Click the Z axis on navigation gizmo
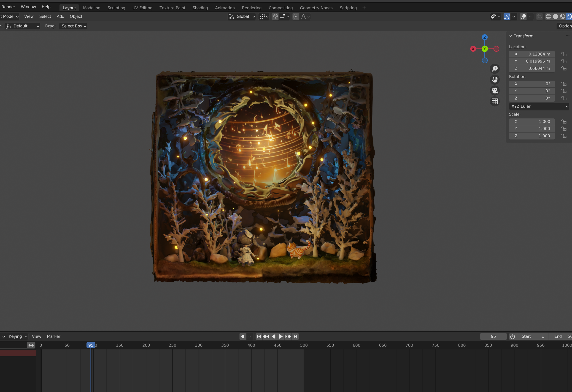The image size is (572, 392). [485, 37]
